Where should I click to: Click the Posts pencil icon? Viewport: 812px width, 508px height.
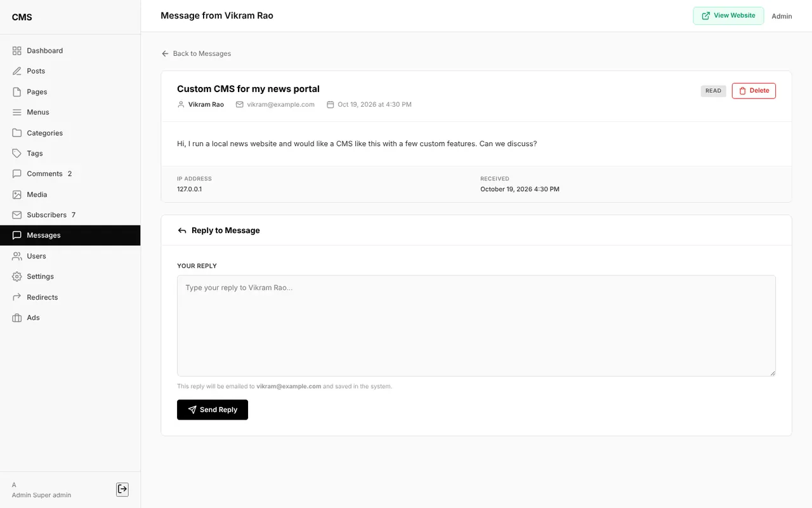click(17, 71)
